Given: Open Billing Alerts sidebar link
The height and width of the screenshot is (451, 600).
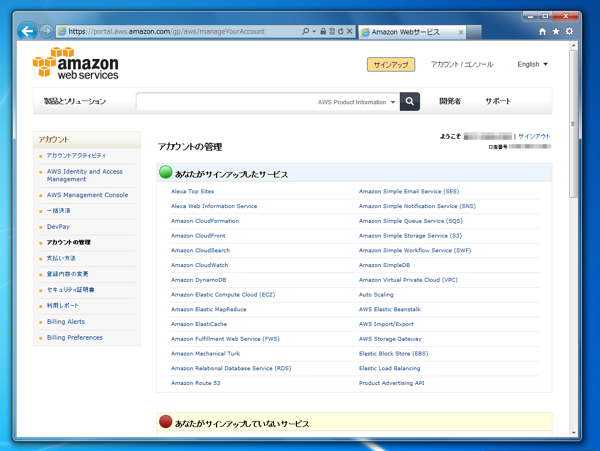Looking at the screenshot, I should [66, 321].
